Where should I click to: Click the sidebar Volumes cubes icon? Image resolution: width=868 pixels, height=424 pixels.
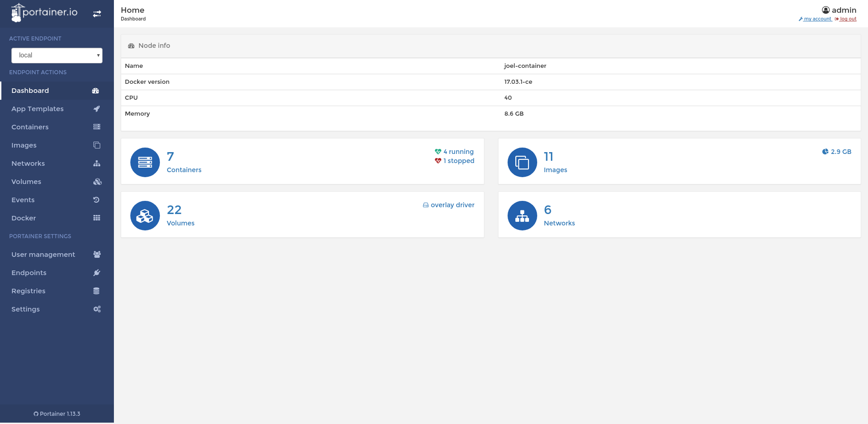pos(97,182)
